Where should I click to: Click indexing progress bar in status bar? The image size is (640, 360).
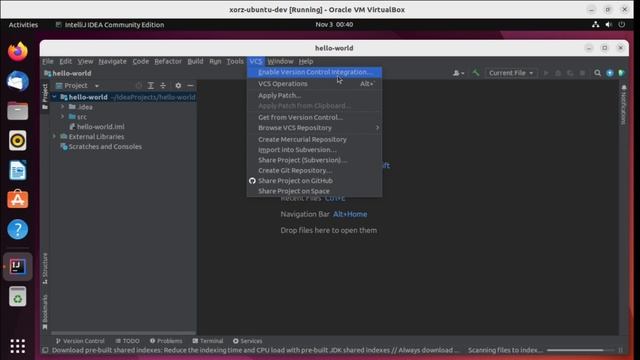pyautogui.click(x=580, y=350)
